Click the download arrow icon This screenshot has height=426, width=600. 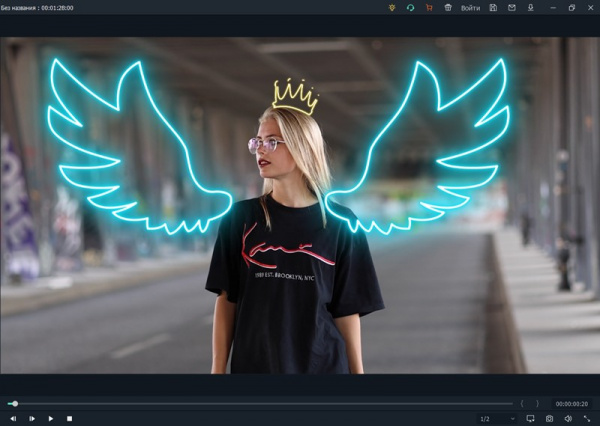pyautogui.click(x=530, y=8)
